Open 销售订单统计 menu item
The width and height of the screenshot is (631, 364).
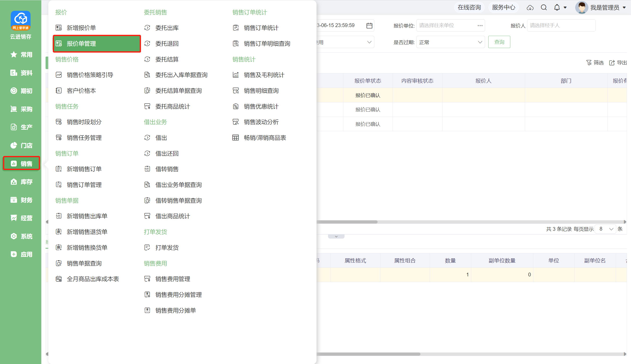point(261,28)
